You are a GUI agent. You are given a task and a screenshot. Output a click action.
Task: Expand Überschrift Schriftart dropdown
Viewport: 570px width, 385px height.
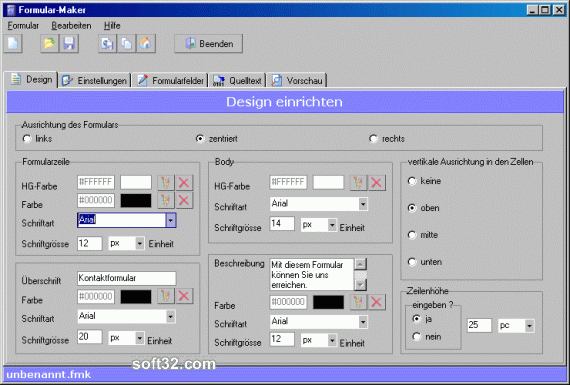coord(170,317)
